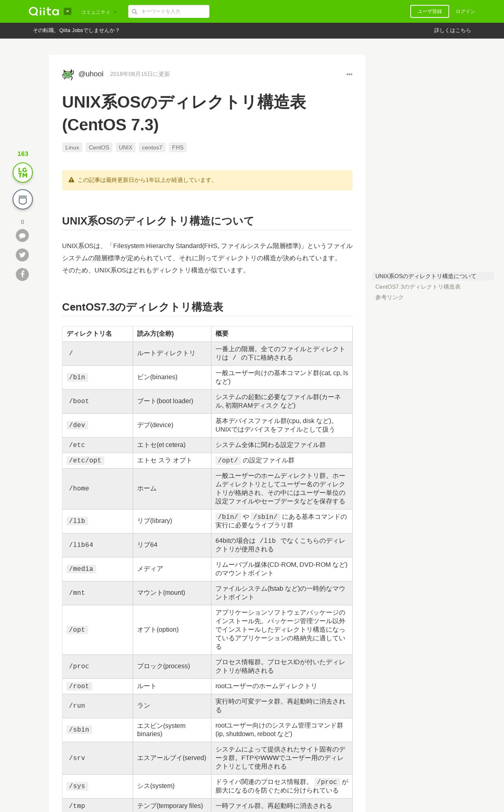Jump to CentOS7.3のディレクトリ構造表 in contents
Viewport: 504px width, 812px height.
(418, 287)
